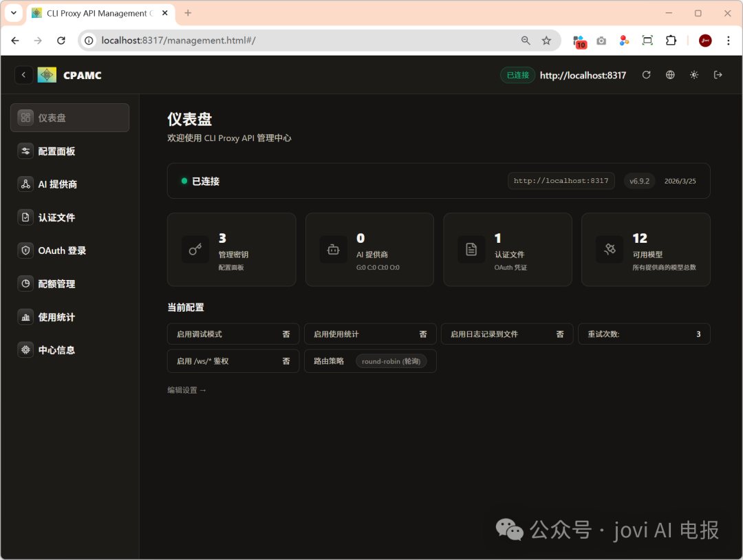Click the screen capture frame extension icon
Screen dimensions: 743x560
point(647,41)
